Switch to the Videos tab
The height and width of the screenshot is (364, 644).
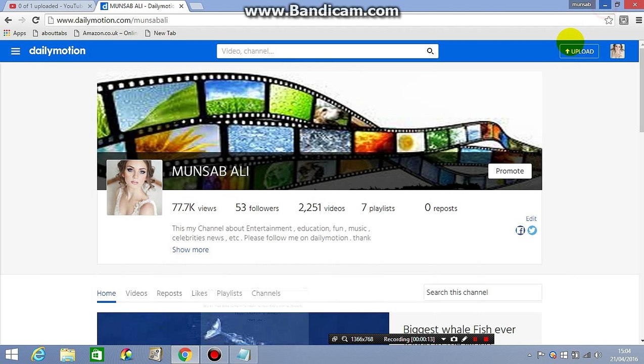(x=136, y=293)
